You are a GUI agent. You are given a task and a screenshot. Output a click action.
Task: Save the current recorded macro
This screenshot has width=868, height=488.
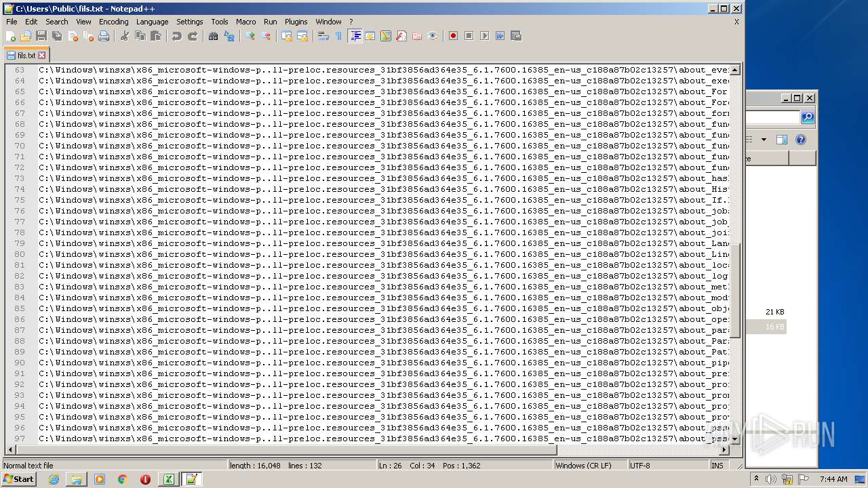tap(516, 36)
